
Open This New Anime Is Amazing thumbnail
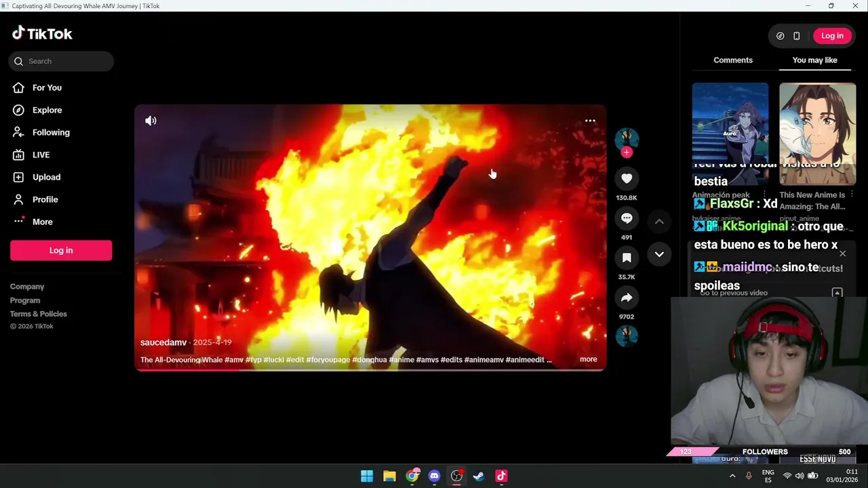pyautogui.click(x=817, y=134)
